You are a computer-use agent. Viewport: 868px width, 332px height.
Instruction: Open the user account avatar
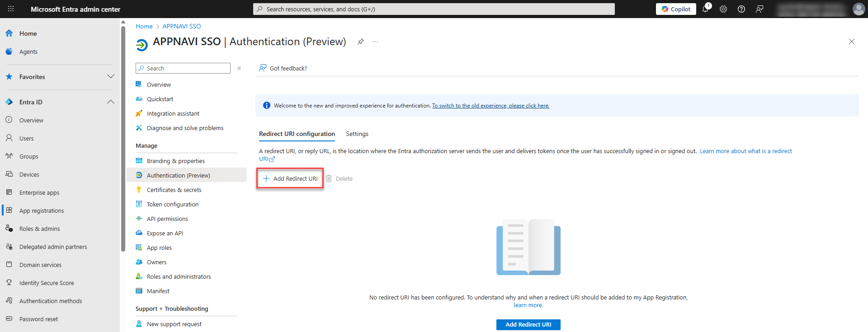[x=859, y=9]
